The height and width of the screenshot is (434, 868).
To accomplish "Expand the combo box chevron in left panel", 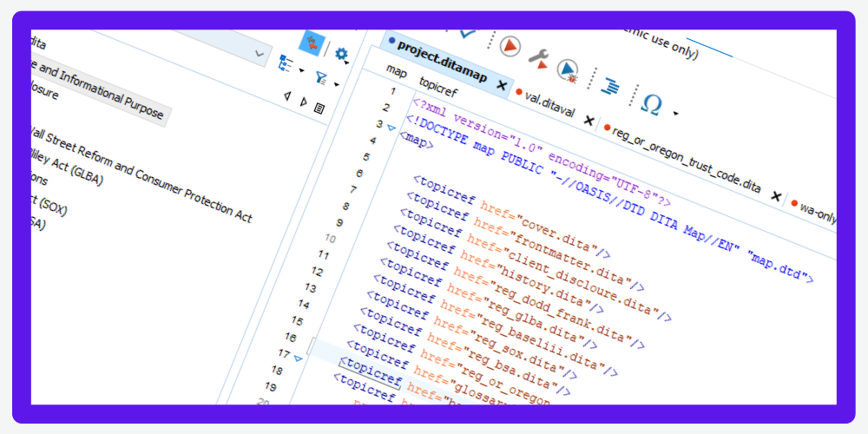I will pyautogui.click(x=259, y=54).
